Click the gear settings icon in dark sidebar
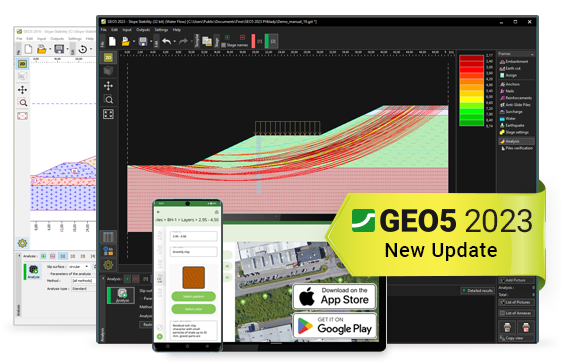 (108, 265)
